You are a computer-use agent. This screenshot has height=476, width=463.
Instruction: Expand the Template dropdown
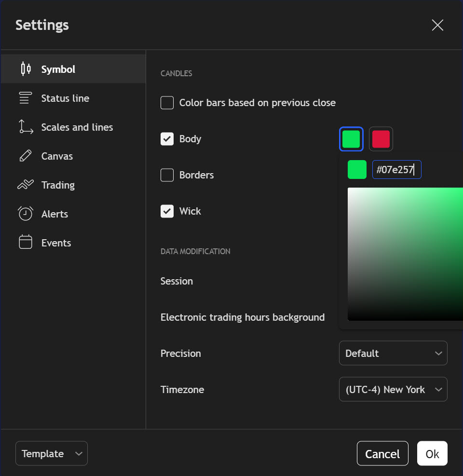(x=51, y=453)
